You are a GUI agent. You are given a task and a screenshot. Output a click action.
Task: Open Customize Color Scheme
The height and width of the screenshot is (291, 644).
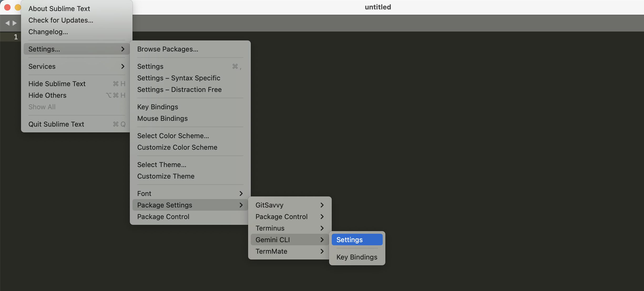(x=177, y=147)
